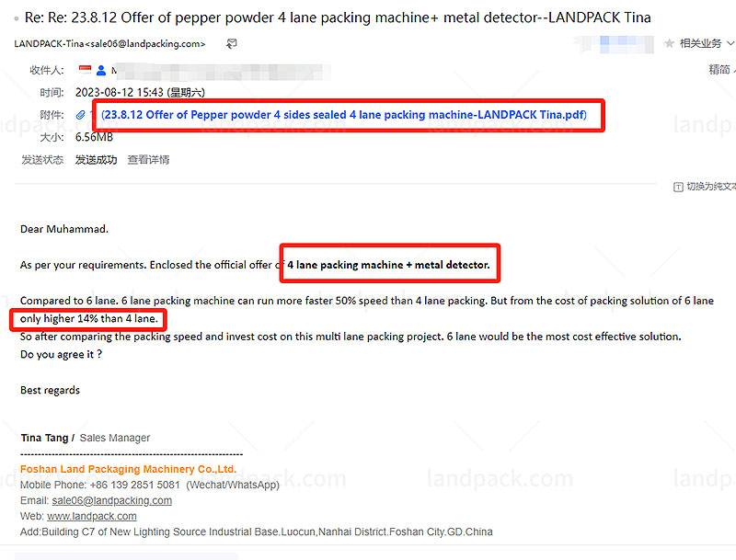Open the www.landpack.com website link
Screen dimensions: 736x560
click(92, 516)
